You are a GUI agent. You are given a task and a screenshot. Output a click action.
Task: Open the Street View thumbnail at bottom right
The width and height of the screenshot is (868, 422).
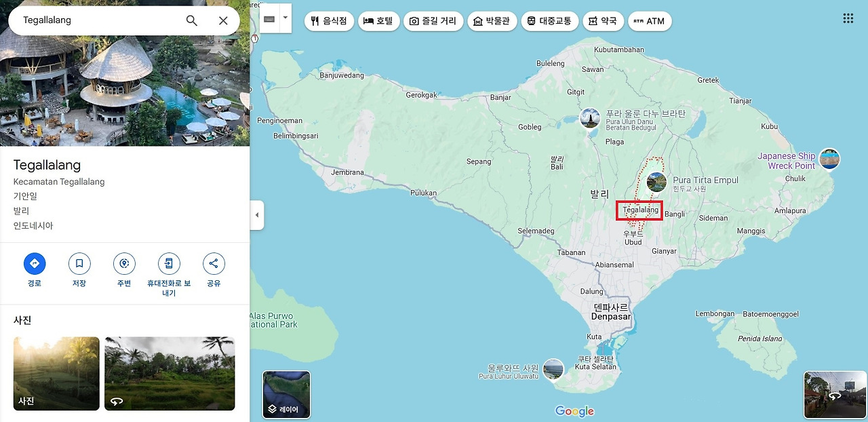coord(835,394)
